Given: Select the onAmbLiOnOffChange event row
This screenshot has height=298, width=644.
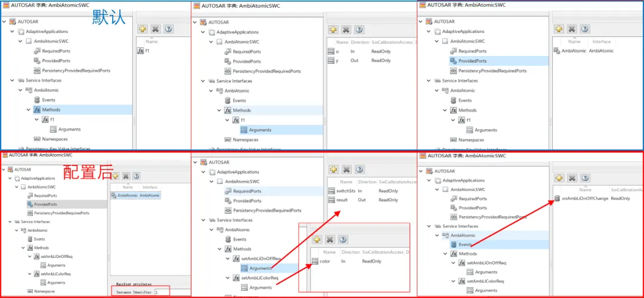Looking at the screenshot, I should point(598,198).
